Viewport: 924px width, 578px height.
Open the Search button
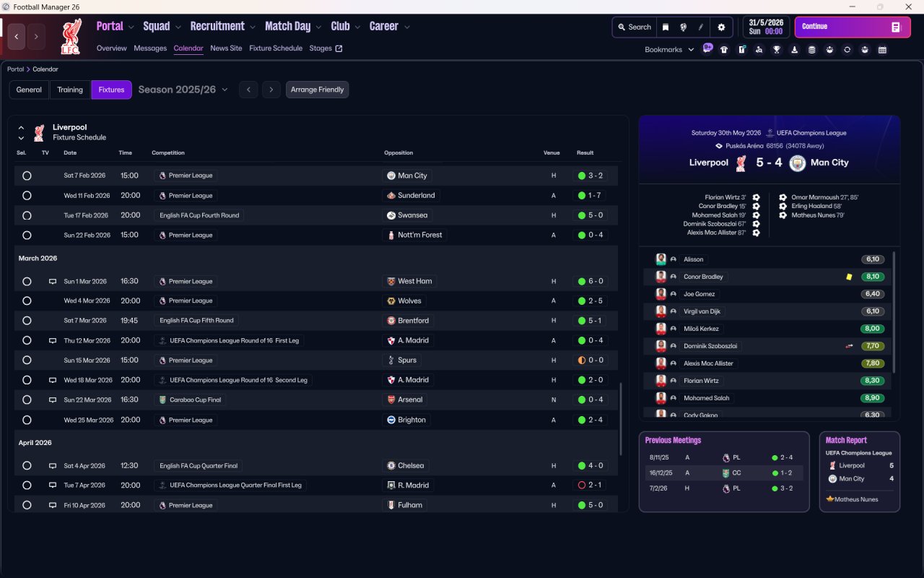click(x=635, y=27)
